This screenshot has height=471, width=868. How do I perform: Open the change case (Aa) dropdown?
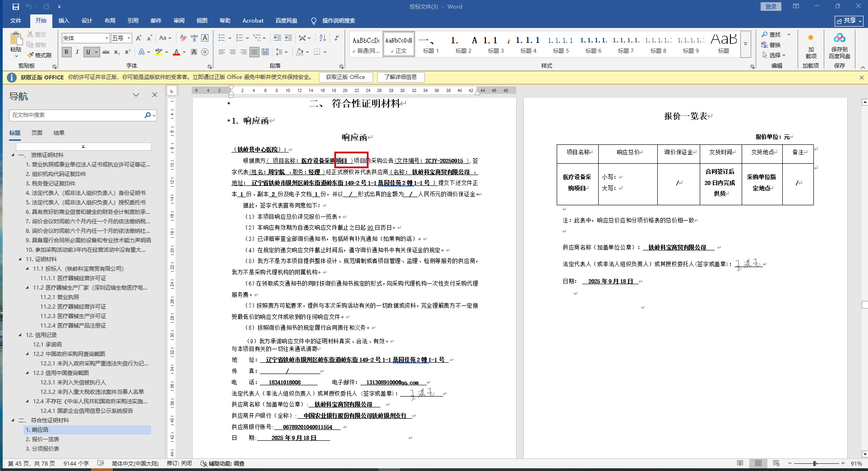(165, 38)
